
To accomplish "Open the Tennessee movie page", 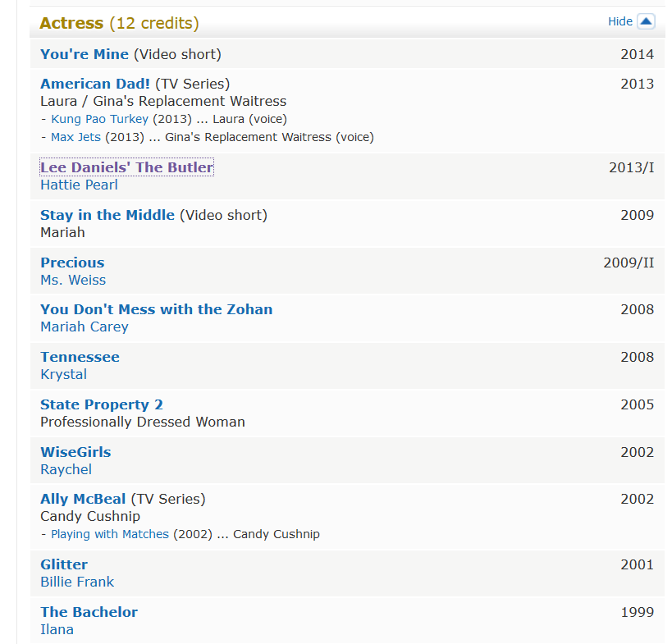I will pos(80,357).
